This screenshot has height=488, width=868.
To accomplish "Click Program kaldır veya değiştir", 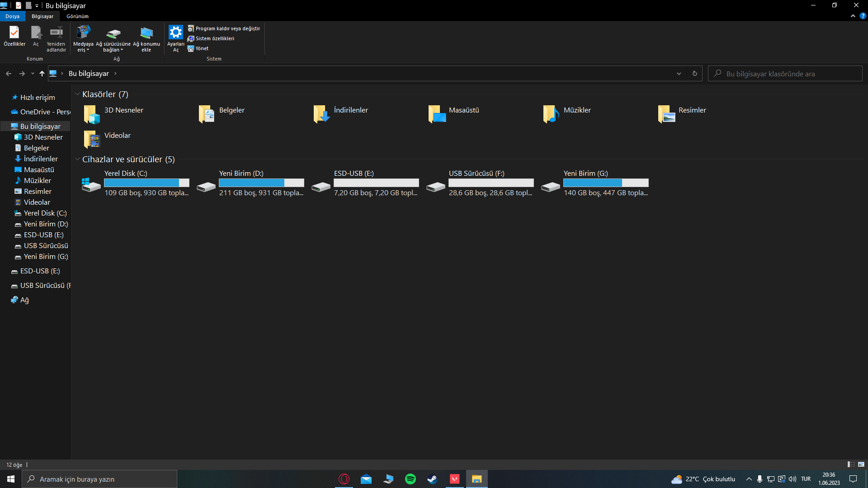I will (x=224, y=28).
